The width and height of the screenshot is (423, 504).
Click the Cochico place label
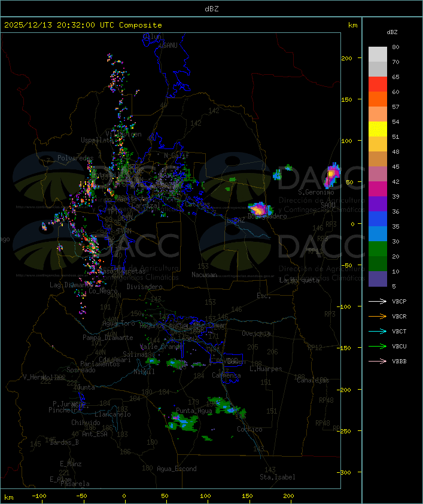click(249, 429)
